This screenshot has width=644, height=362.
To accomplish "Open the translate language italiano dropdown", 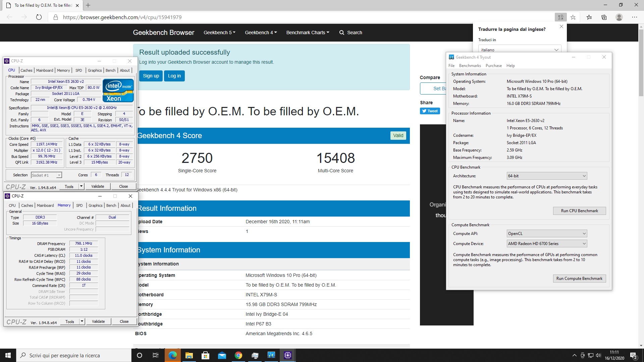I will [x=520, y=50].
